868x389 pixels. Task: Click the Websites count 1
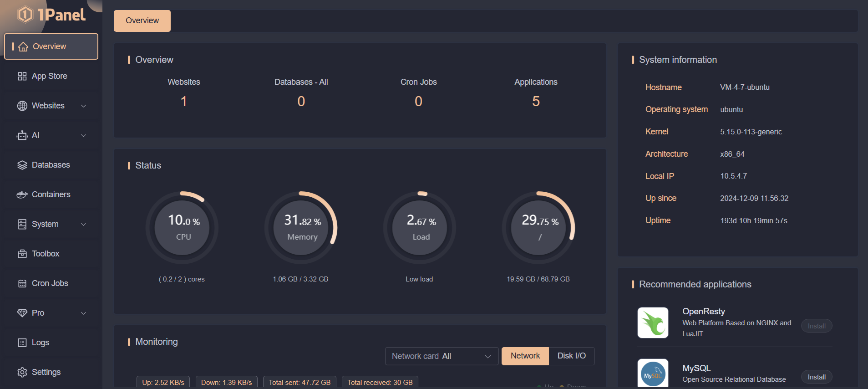(x=184, y=101)
